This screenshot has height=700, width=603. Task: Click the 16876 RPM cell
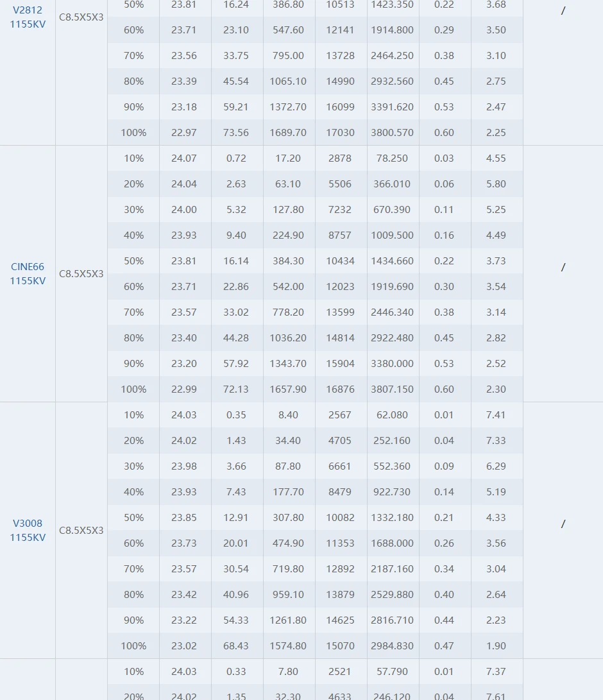tap(340, 389)
